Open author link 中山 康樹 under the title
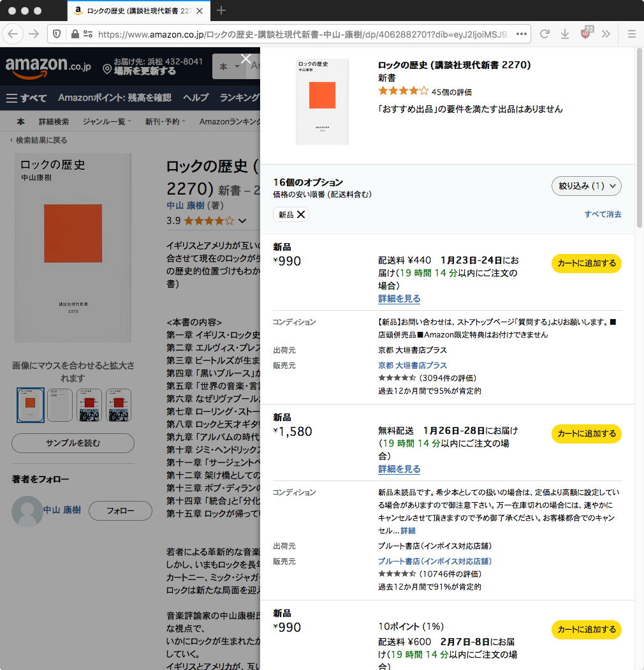This screenshot has height=670, width=644. tap(186, 205)
